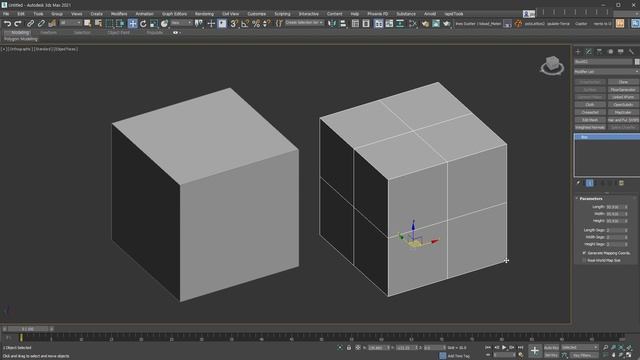The height and width of the screenshot is (360, 640).
Task: Click the Undo arrow icon
Action: 7,24
